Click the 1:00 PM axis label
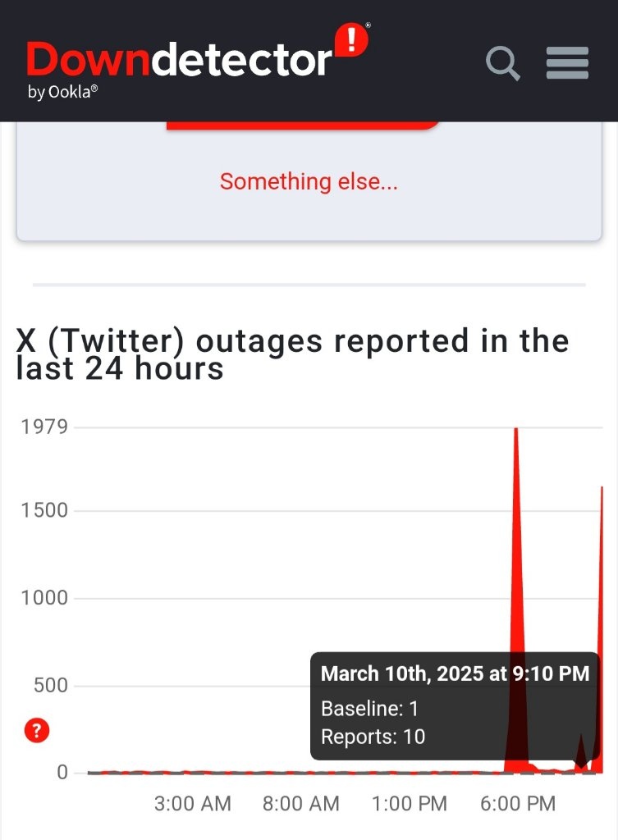The height and width of the screenshot is (840, 618). (x=409, y=804)
